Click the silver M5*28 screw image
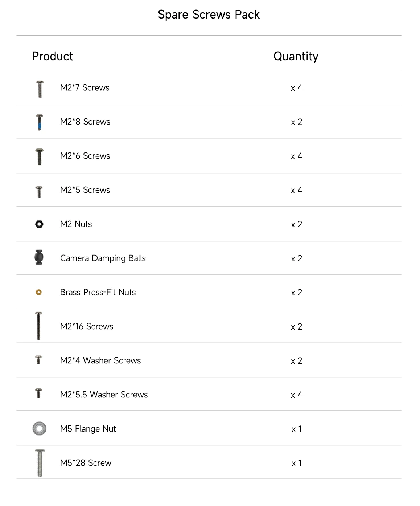420x506 pixels. (40, 462)
